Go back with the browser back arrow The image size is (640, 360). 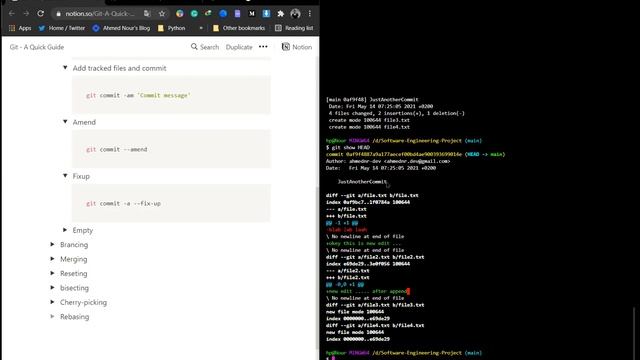[11, 13]
